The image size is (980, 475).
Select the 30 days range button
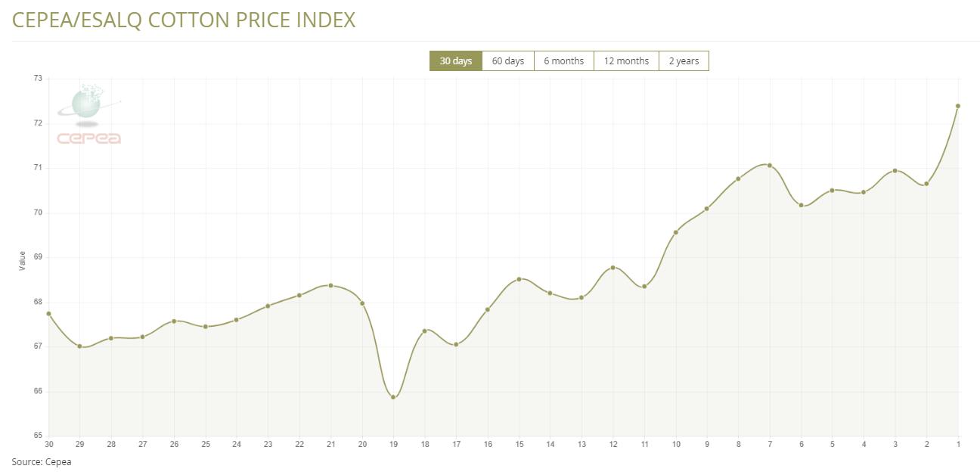455,61
